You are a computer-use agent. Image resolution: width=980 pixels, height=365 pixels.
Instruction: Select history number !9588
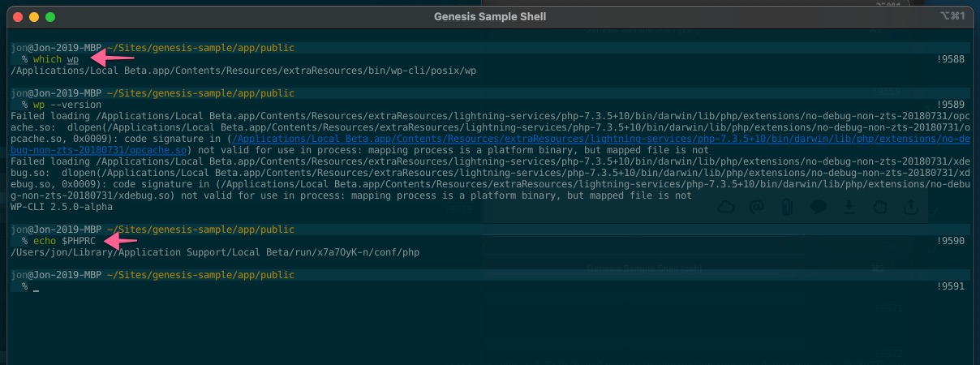pyautogui.click(x=951, y=59)
